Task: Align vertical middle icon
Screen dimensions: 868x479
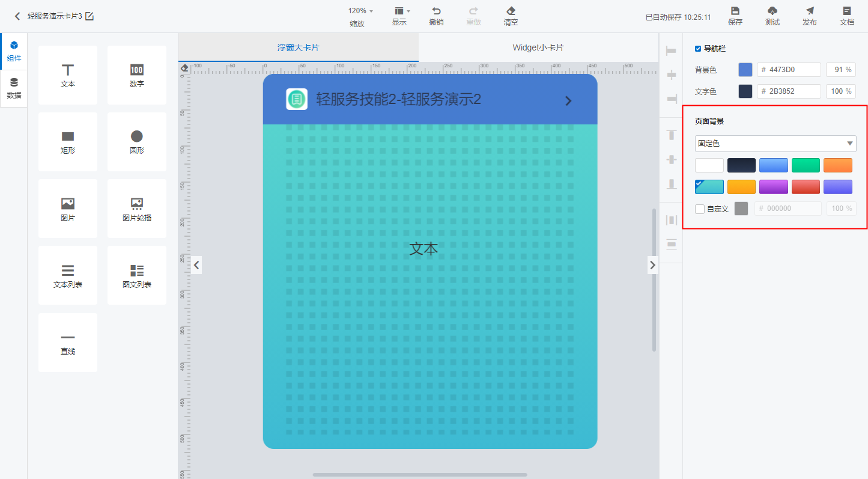Action: tap(671, 160)
